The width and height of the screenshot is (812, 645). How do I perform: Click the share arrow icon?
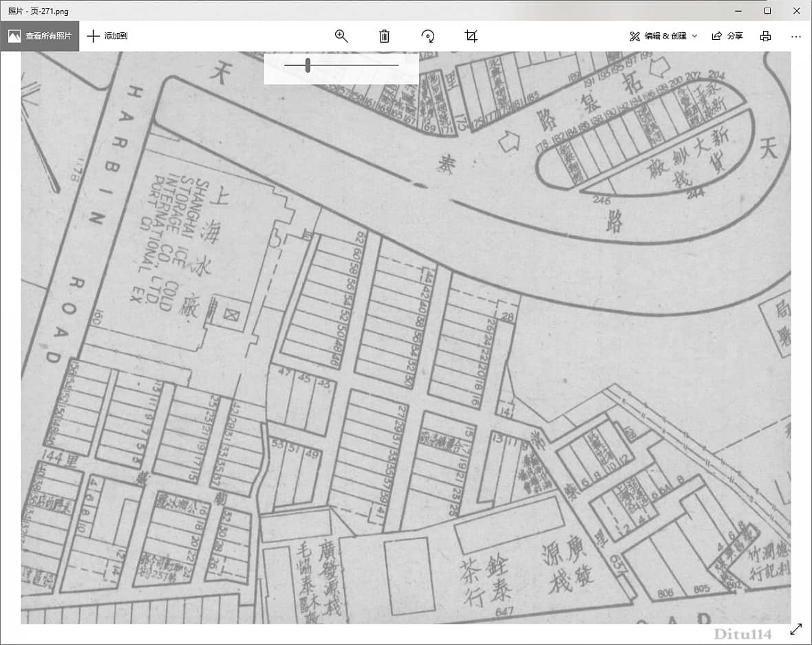(x=717, y=36)
